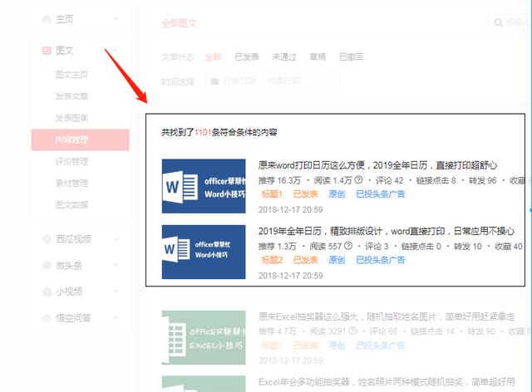Open 图文数据 in the sidebar
This screenshot has width=532, height=392.
coord(71,205)
